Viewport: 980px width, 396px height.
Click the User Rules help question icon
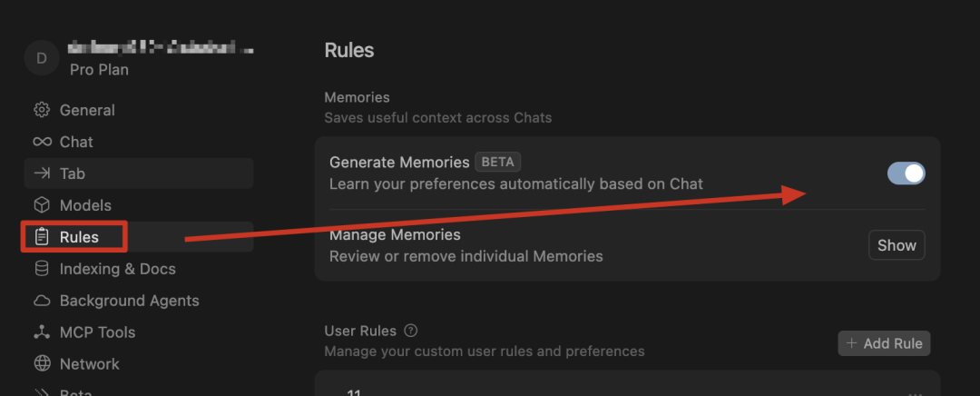click(x=411, y=331)
